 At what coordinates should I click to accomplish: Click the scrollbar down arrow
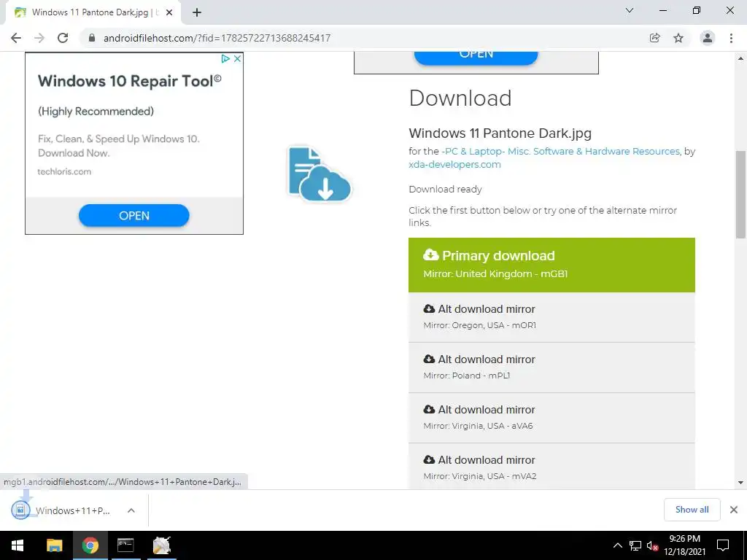point(740,483)
